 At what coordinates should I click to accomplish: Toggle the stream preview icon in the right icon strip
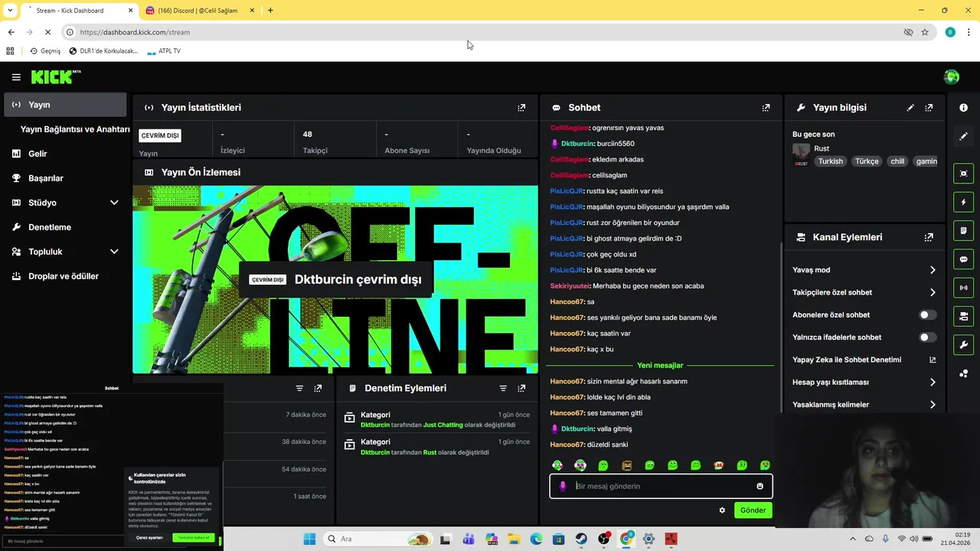963,174
